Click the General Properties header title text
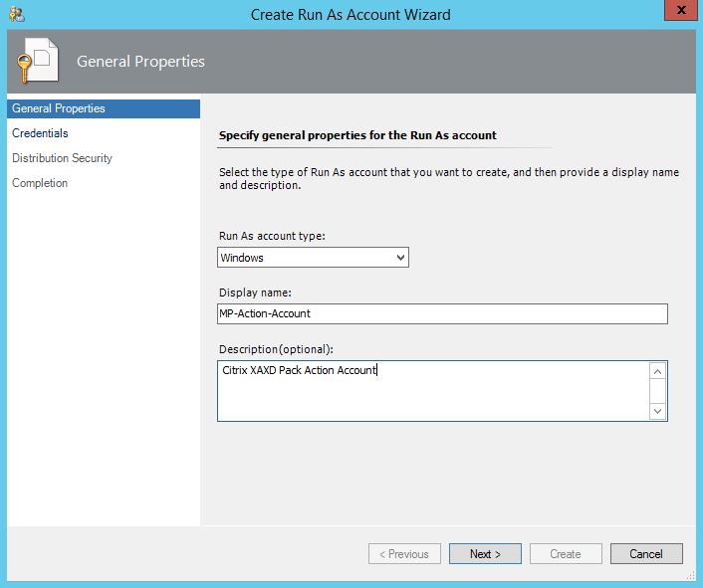The image size is (703, 588). pos(140,62)
